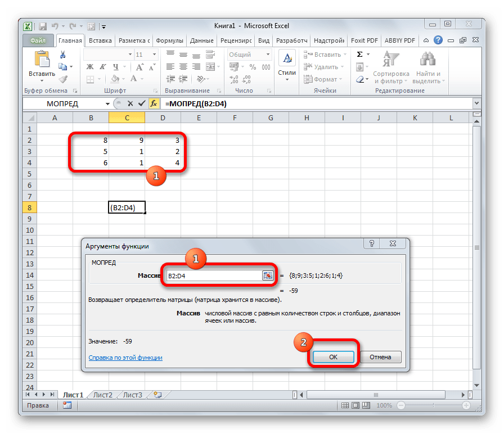Click the AutoSum sigma icon

point(360,55)
